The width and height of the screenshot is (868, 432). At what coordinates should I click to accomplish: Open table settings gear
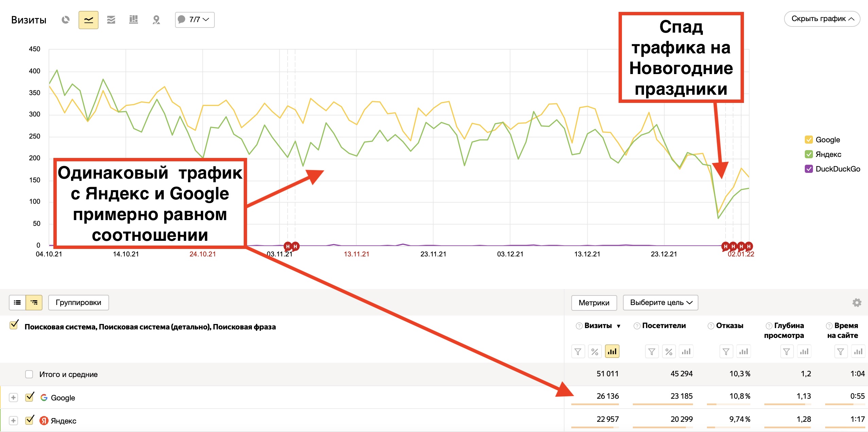point(857,303)
